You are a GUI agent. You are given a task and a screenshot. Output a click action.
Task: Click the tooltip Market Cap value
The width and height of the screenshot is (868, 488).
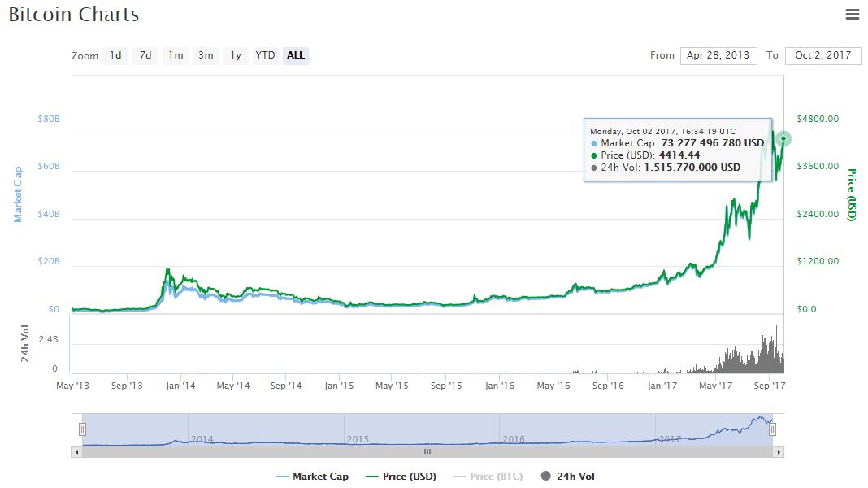[x=713, y=143]
